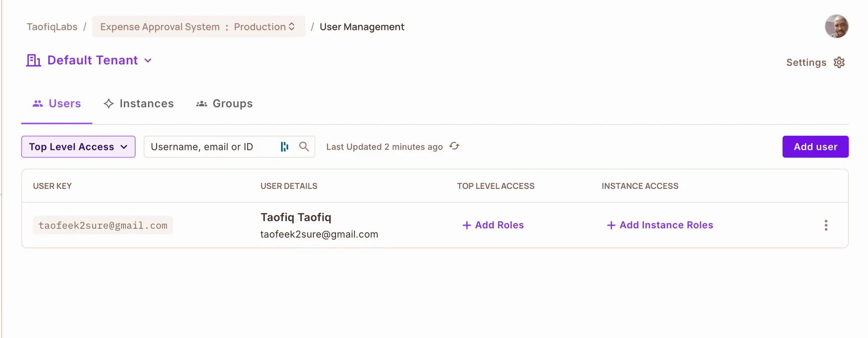Go to the TaofiqLabs breadcrumb
The image size is (868, 338).
pyautogui.click(x=52, y=27)
